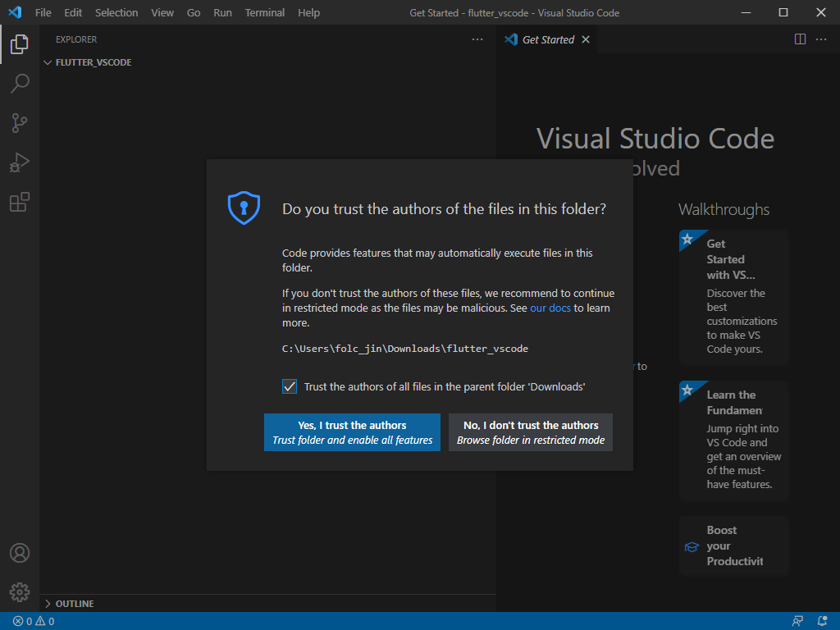840x630 pixels.
Task: Click the EXPLORER panel title
Action: pos(76,39)
